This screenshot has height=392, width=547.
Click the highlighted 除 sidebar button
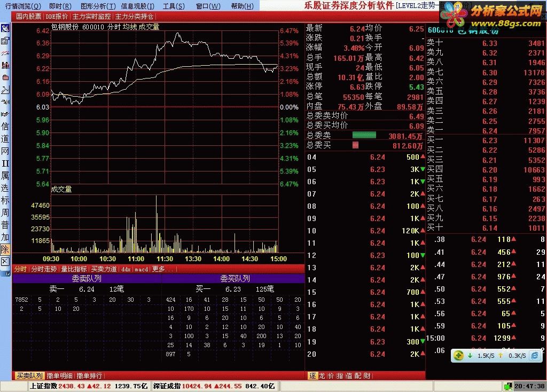(x=5, y=249)
